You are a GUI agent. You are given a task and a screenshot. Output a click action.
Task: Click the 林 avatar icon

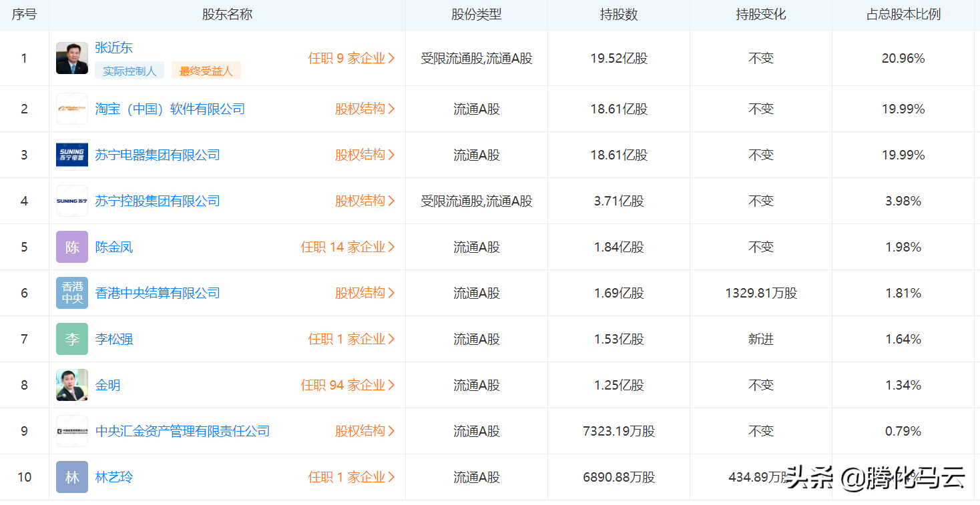(x=72, y=477)
